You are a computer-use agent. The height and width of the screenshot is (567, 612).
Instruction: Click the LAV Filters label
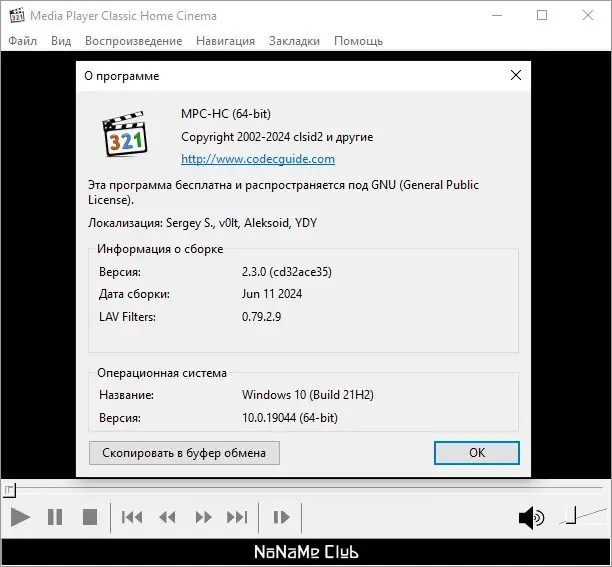[x=127, y=316]
